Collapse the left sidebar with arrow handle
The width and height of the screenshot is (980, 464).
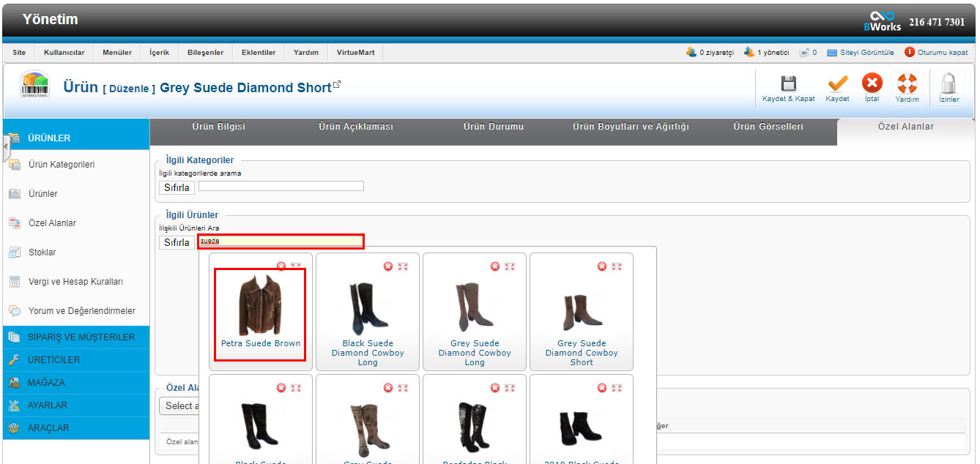pos(6,147)
